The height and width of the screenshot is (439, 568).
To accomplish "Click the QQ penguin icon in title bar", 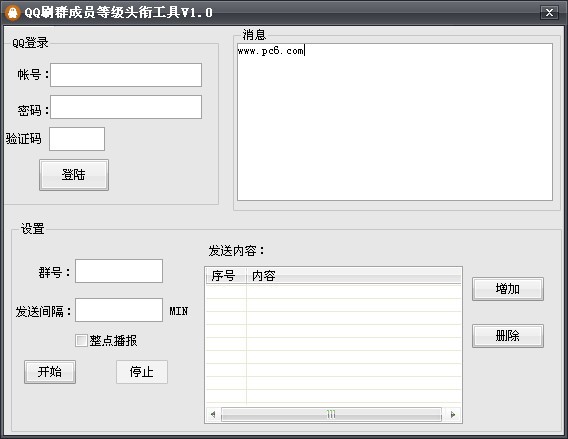I will pyautogui.click(x=13, y=13).
